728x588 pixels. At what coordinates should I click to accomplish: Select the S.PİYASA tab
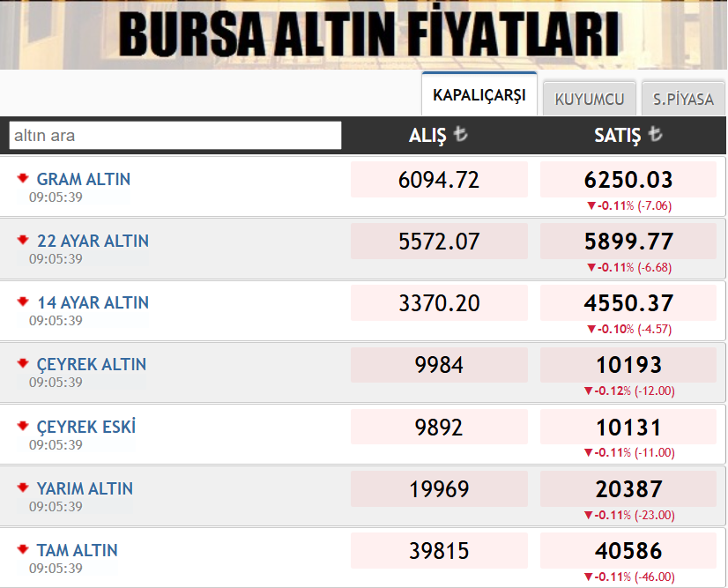(683, 99)
